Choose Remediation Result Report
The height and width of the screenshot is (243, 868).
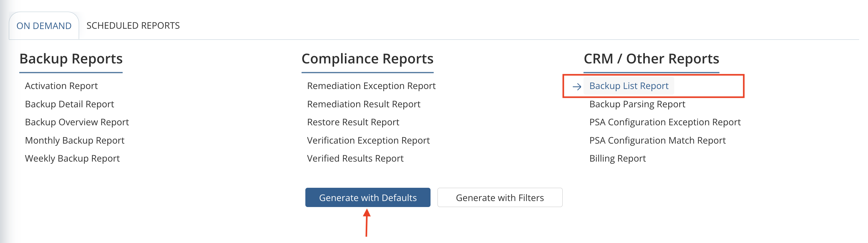(364, 104)
